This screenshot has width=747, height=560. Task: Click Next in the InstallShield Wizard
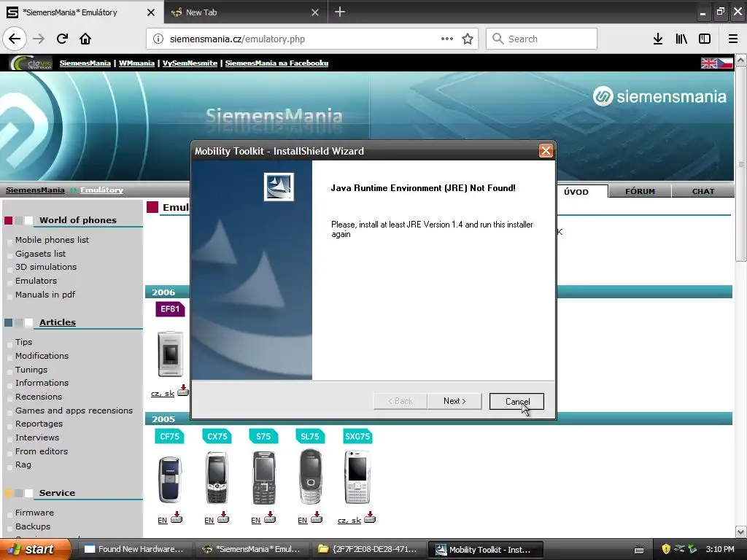tap(454, 401)
